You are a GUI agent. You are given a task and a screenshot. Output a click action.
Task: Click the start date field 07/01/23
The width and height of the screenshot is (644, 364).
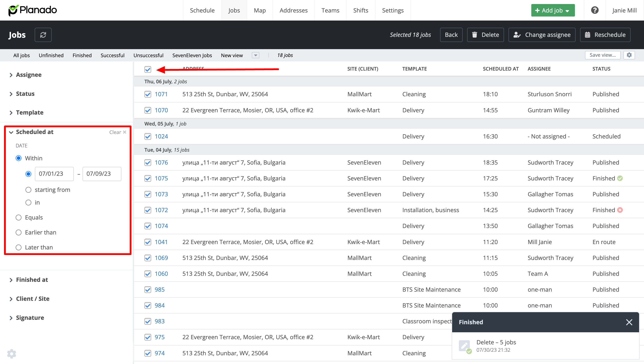(54, 174)
